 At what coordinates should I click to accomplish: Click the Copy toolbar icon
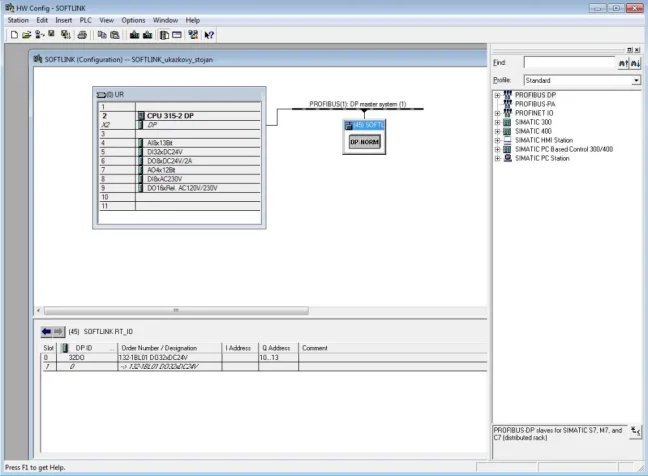102,34
